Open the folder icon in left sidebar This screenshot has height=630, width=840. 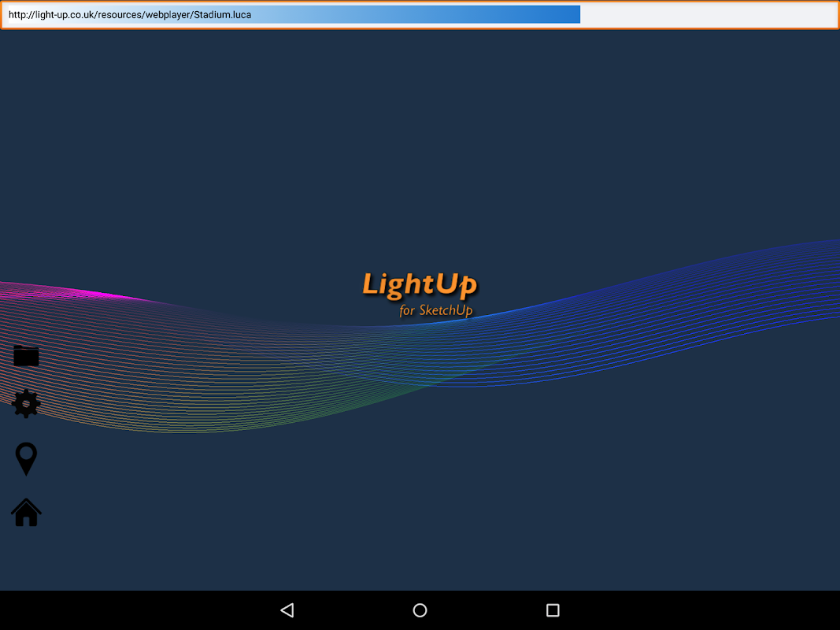[26, 356]
